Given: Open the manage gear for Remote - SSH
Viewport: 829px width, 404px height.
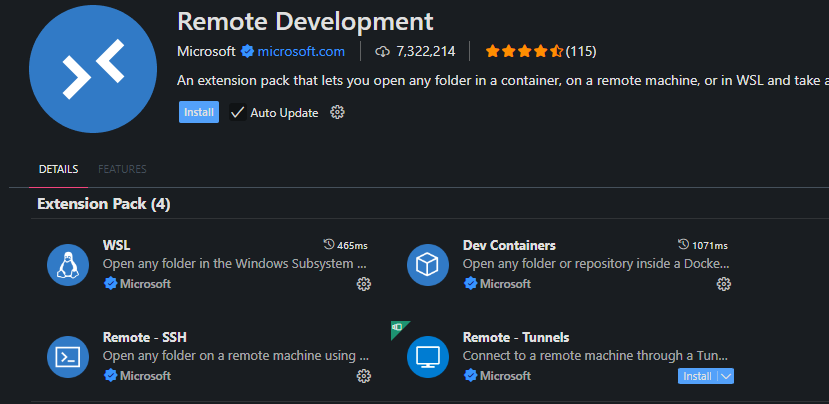Looking at the screenshot, I should coord(364,376).
